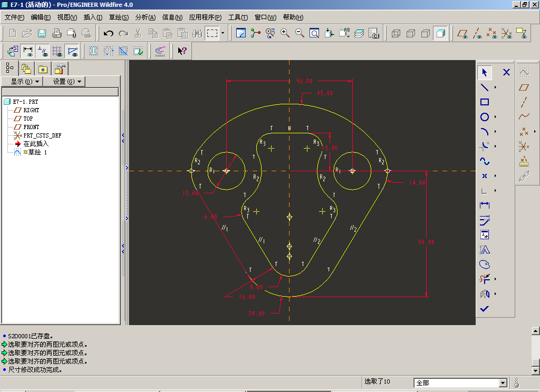Click the Zoom In magnifier
Viewport: 540px width, 392px height.
tap(285, 33)
